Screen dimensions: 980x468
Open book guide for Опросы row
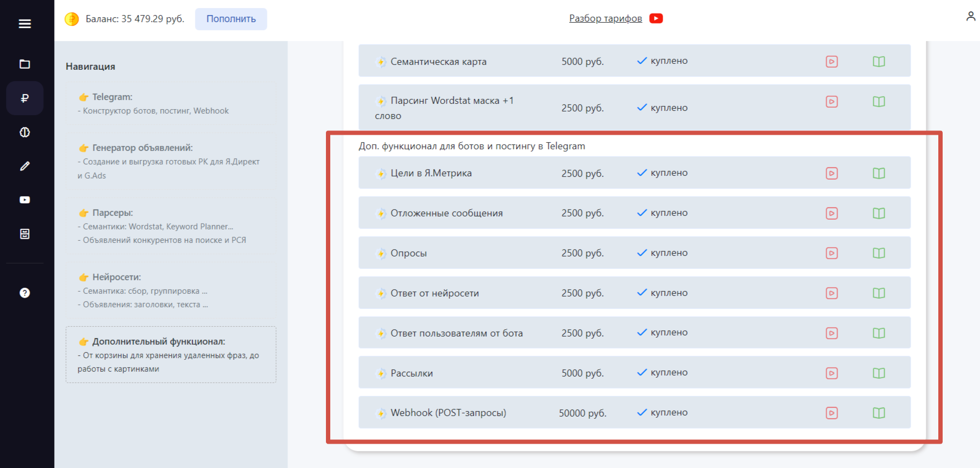click(x=879, y=253)
